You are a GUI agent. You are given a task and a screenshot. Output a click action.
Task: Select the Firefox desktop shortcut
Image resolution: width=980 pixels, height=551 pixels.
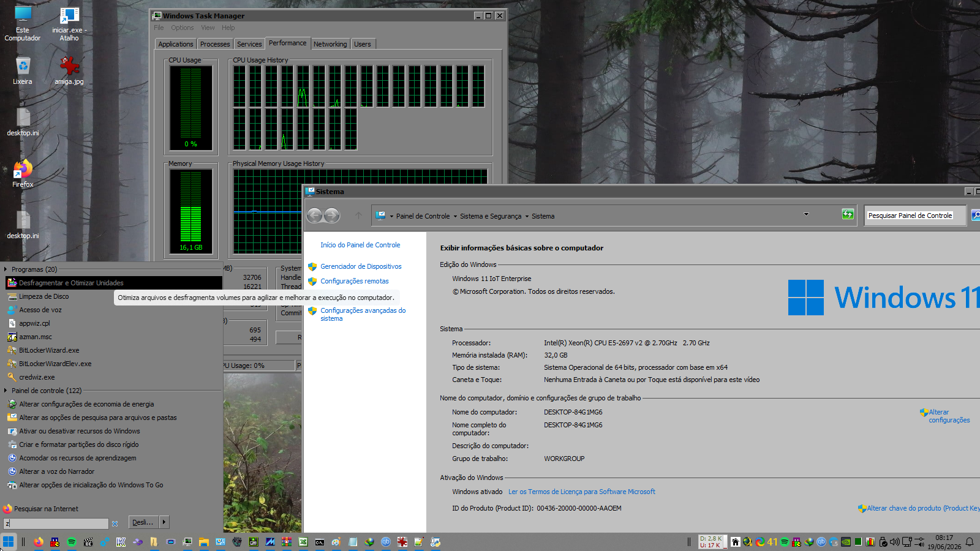pyautogui.click(x=23, y=173)
